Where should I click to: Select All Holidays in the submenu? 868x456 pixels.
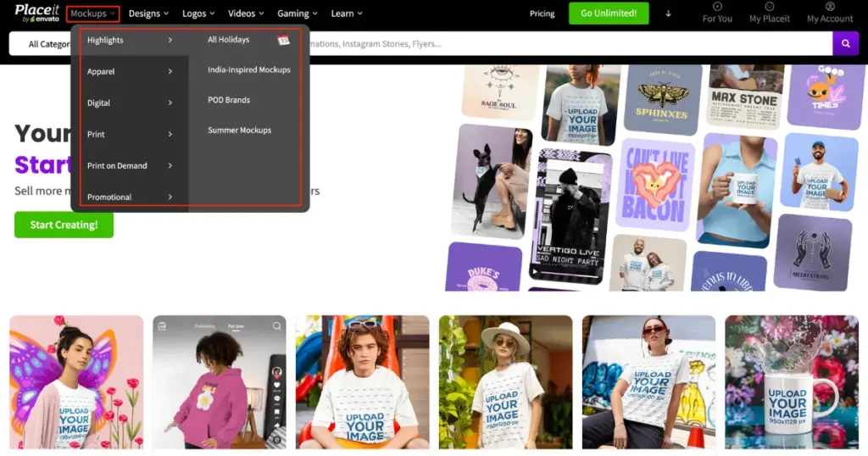pyautogui.click(x=228, y=39)
